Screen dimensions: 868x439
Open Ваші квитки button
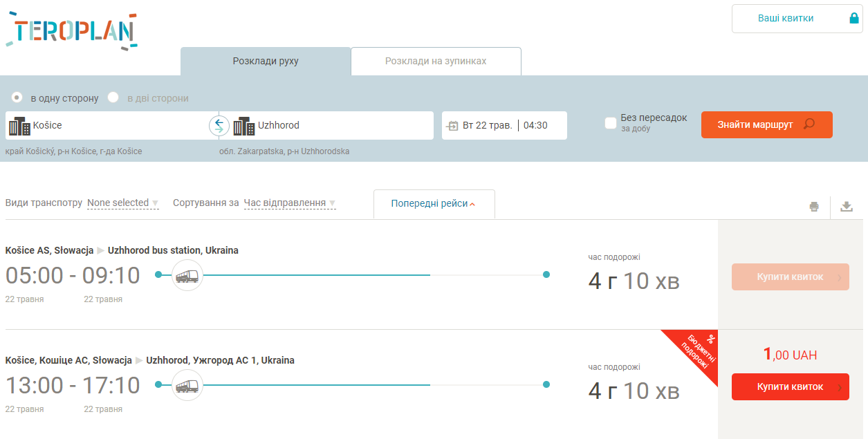[x=797, y=19]
